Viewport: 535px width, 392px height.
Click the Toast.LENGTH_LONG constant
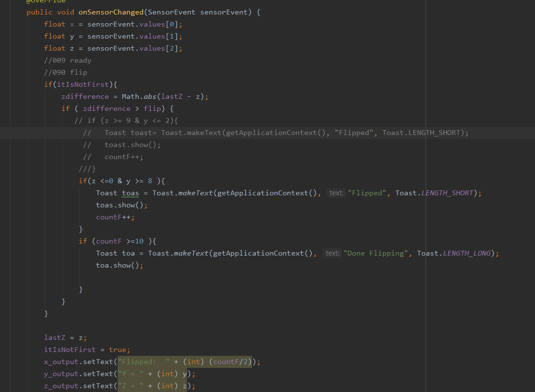coord(454,253)
